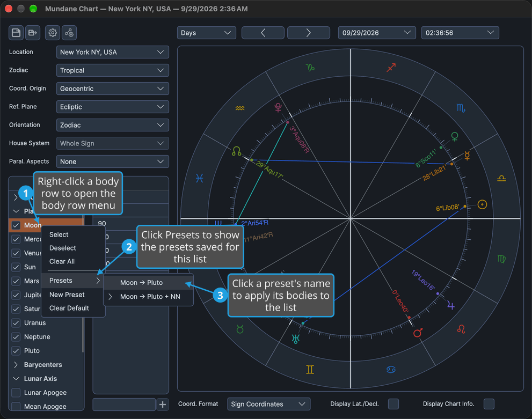The image size is (532, 419).
Task: Click the 90 aspect value row
Action: coord(130,223)
